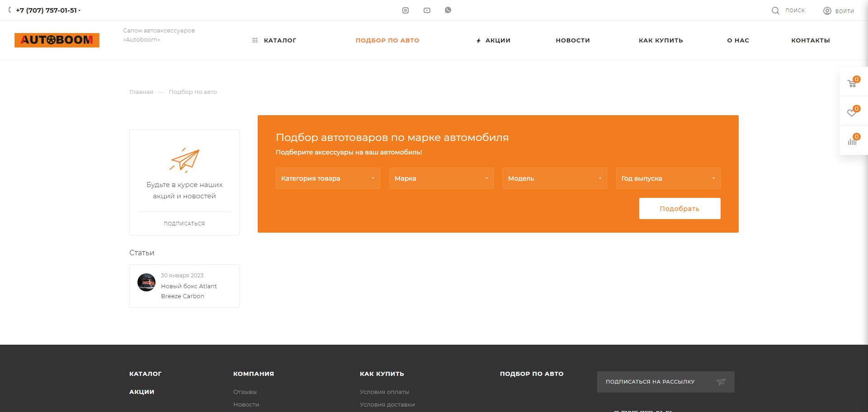Open footer Условия оплаты link
Image resolution: width=868 pixels, height=412 pixels.
(x=384, y=392)
